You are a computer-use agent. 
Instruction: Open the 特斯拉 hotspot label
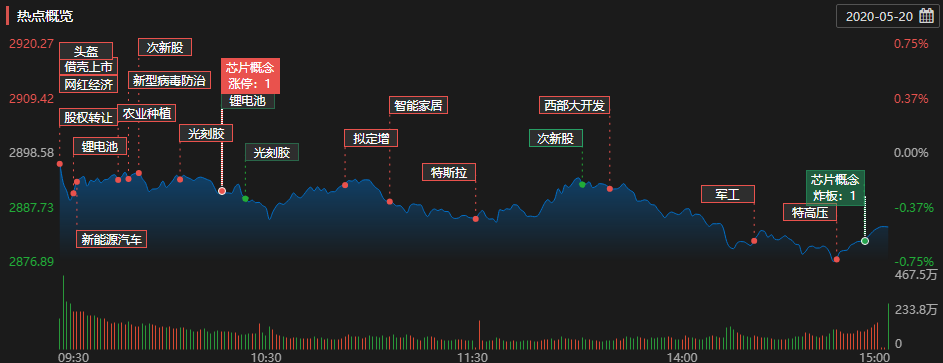point(449,172)
